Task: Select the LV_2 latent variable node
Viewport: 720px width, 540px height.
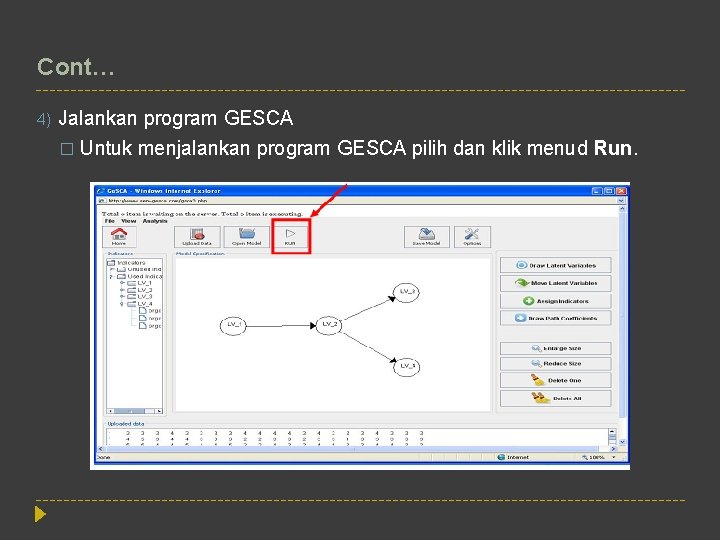Action: coord(329,325)
